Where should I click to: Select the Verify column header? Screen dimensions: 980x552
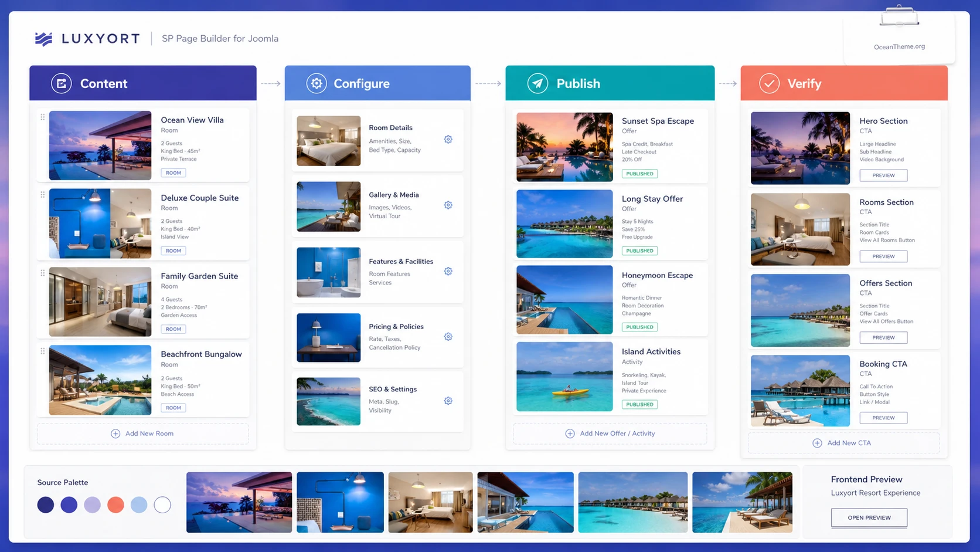pyautogui.click(x=844, y=83)
